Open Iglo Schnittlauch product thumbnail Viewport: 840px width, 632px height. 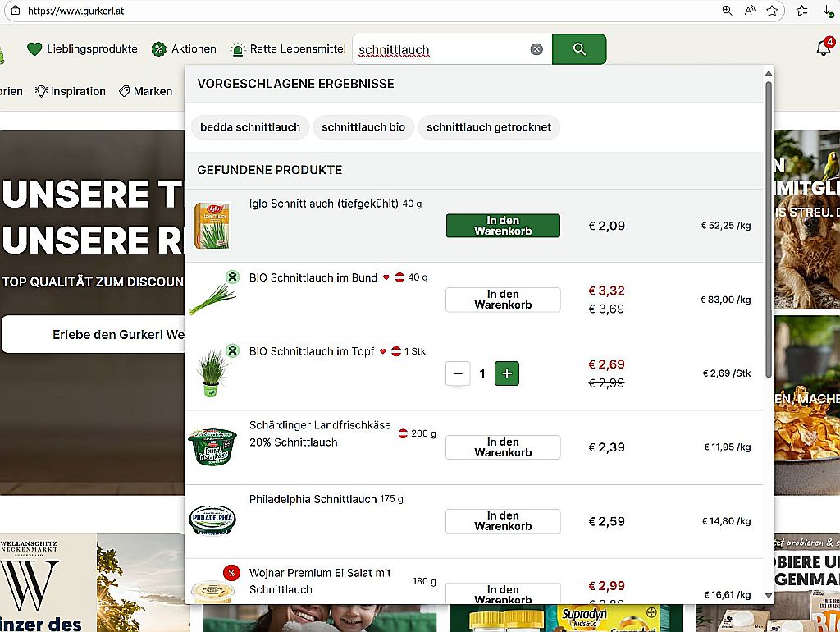point(212,226)
